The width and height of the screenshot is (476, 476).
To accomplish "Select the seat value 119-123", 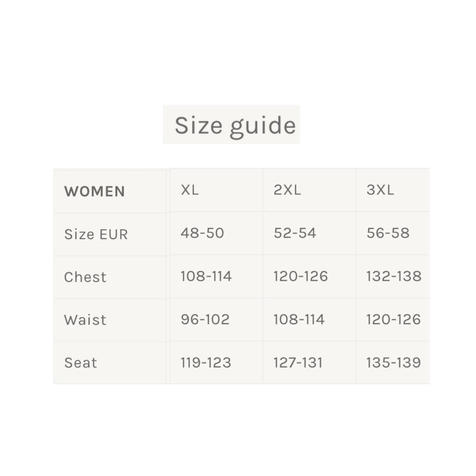I will pos(205,362).
